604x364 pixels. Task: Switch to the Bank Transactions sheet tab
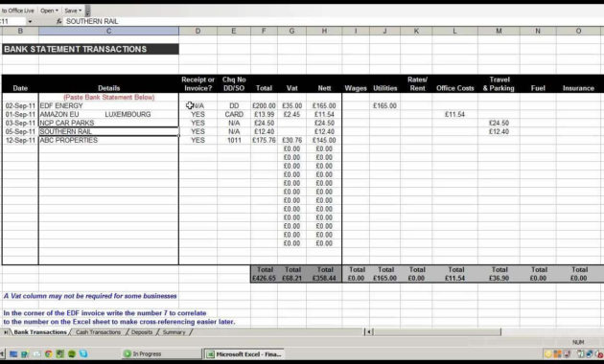40,332
